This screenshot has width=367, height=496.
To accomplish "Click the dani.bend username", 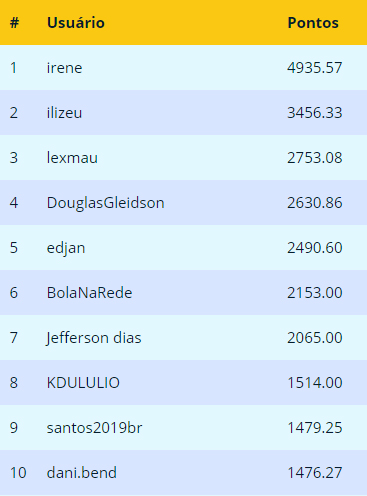I will [82, 473].
